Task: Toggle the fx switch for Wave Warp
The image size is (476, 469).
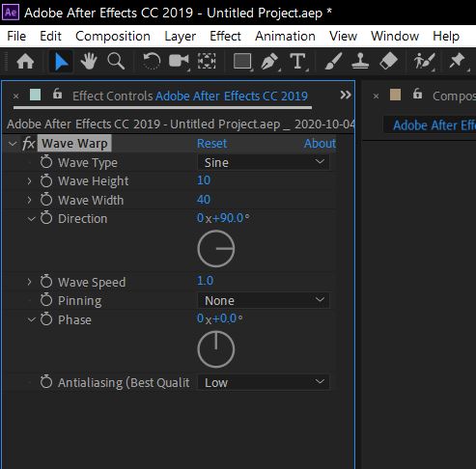Action: pos(29,143)
